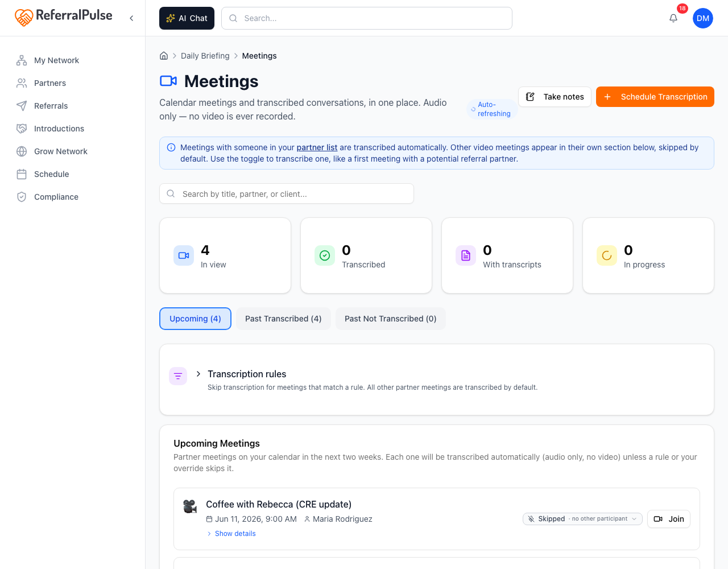728x569 pixels.
Task: Open the partner list link
Action: 317,147
